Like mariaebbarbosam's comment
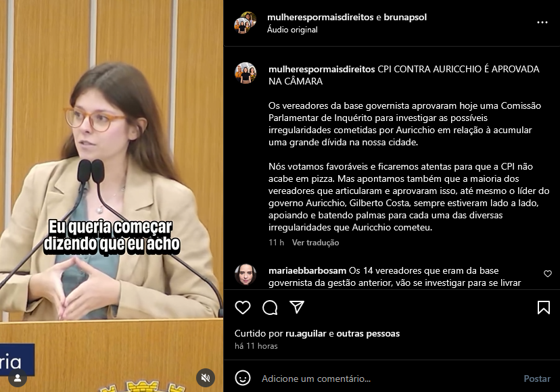 tap(548, 274)
